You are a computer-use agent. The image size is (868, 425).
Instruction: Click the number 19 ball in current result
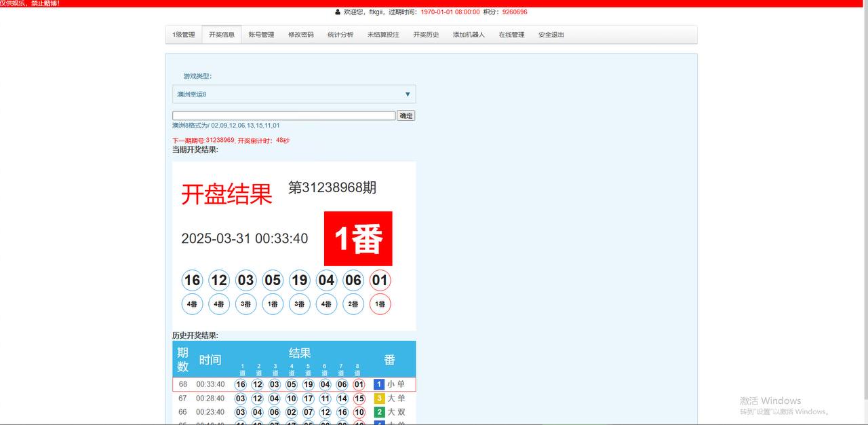[299, 280]
